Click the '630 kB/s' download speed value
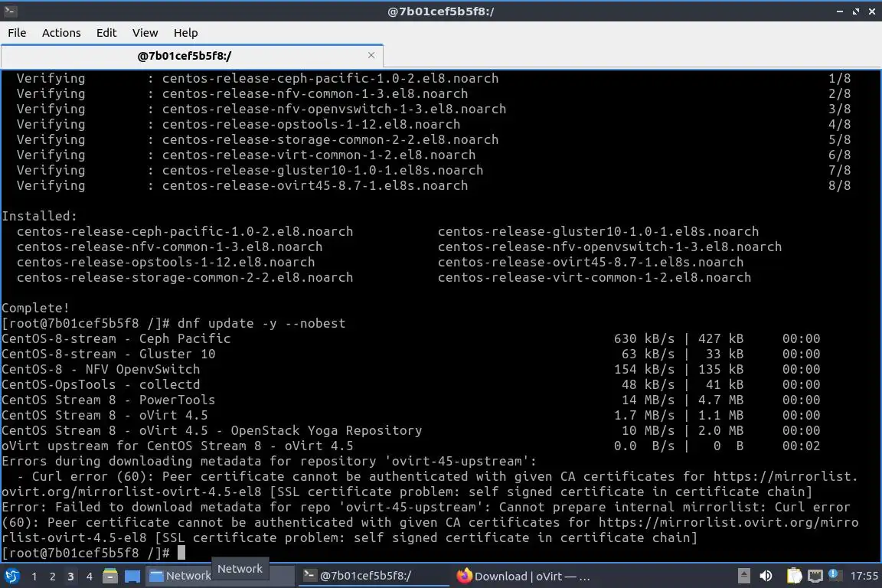 point(644,338)
